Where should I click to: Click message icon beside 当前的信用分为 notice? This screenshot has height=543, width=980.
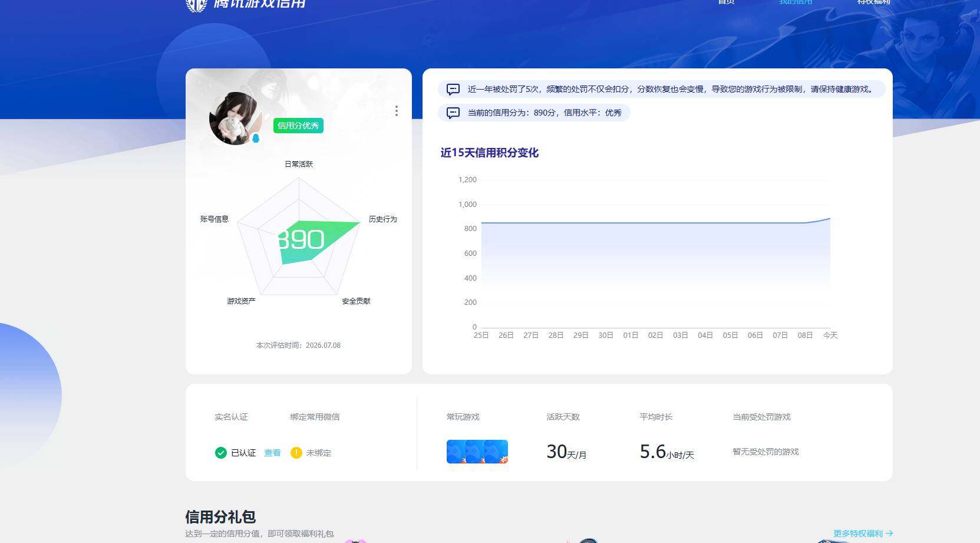pyautogui.click(x=453, y=113)
